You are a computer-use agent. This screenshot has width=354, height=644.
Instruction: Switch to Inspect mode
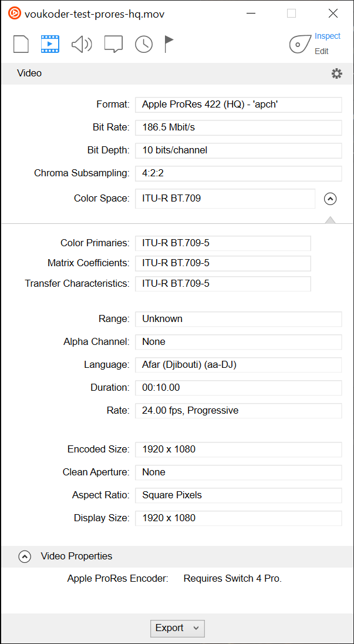pos(327,36)
